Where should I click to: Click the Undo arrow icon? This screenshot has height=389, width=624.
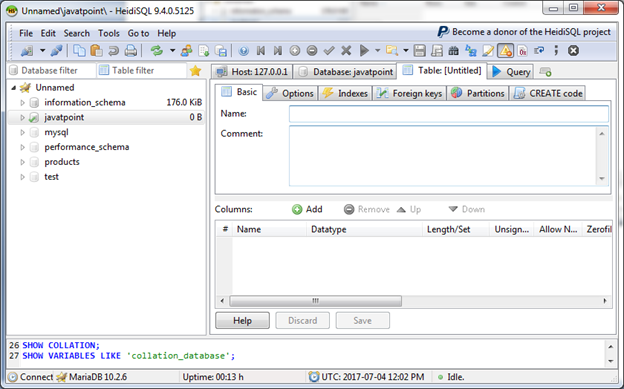[x=113, y=51]
